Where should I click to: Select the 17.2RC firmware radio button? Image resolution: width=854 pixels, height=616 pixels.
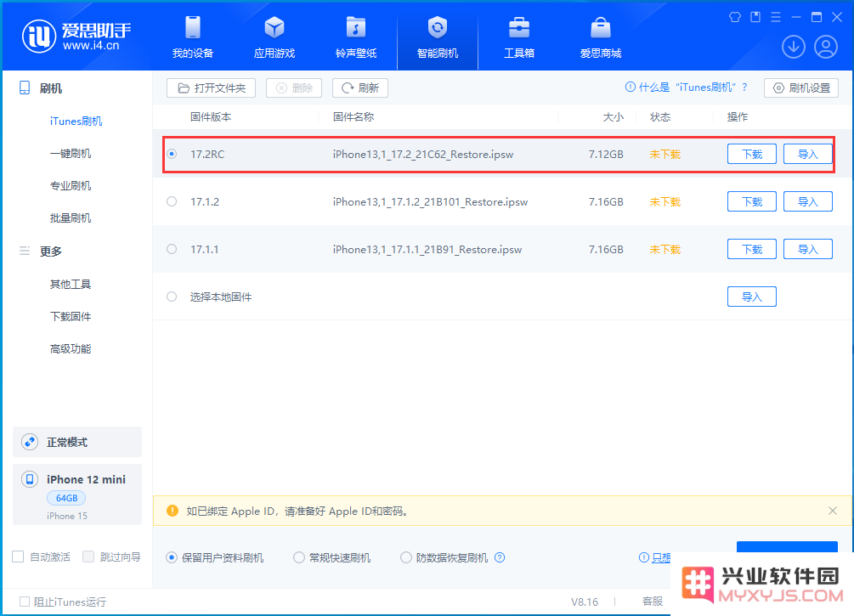[172, 154]
